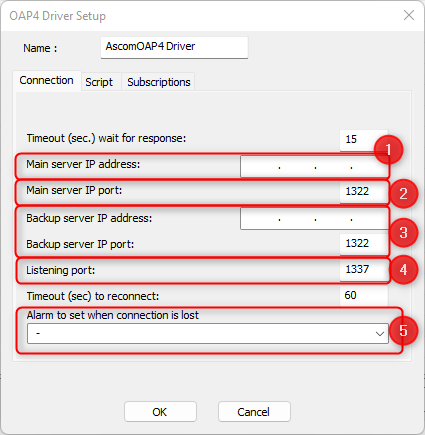The image size is (425, 435).
Task: Click first octet of Backup server IP address
Action: 260,219
